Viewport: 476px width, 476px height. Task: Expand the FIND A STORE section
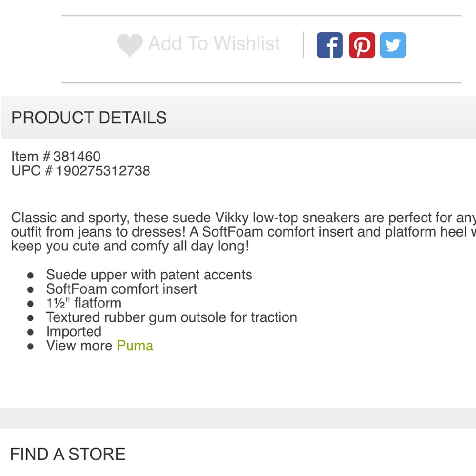point(238,454)
